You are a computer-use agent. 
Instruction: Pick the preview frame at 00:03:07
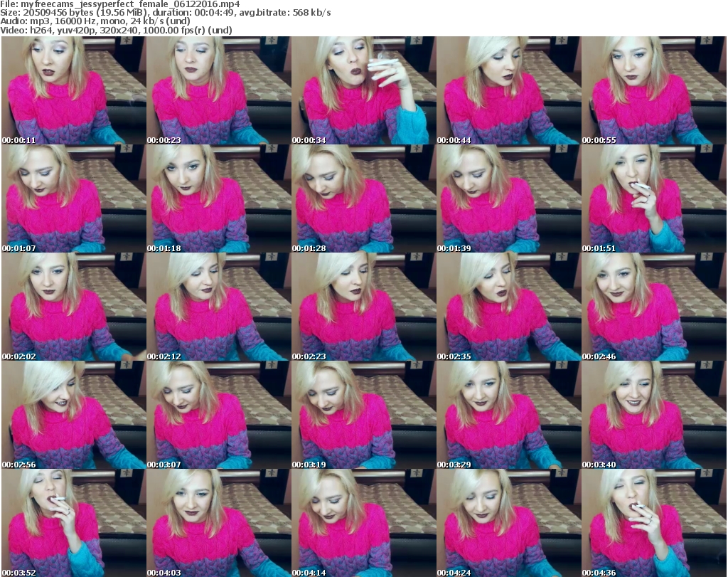pyautogui.click(x=219, y=415)
